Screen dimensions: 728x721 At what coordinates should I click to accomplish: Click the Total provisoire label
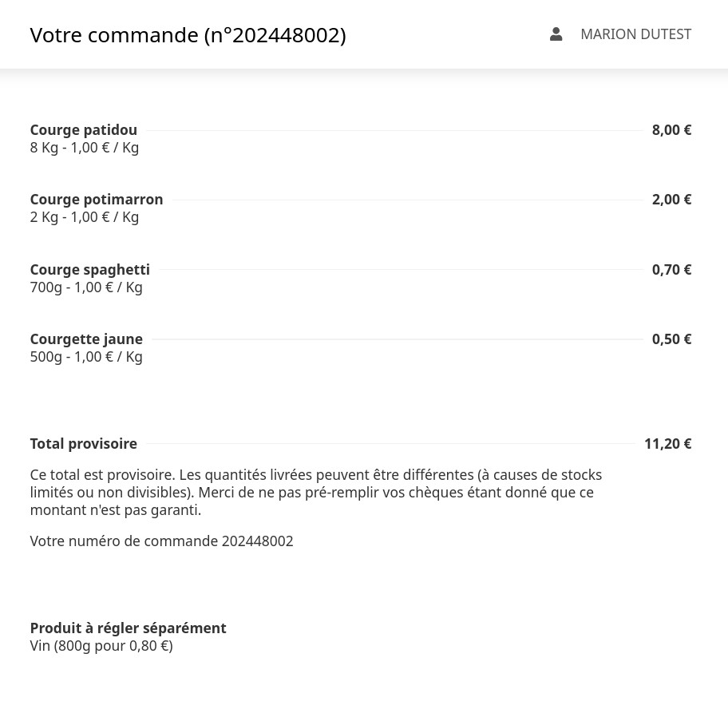pos(84,443)
